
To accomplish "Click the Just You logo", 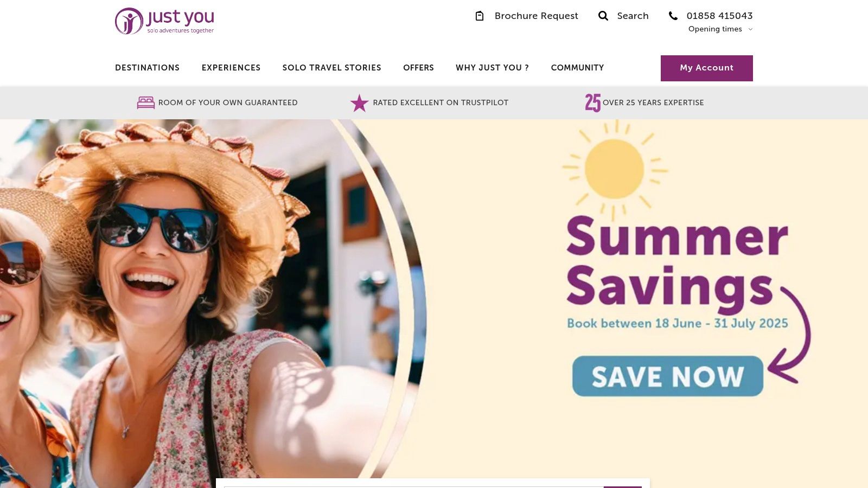I will pyautogui.click(x=164, y=21).
